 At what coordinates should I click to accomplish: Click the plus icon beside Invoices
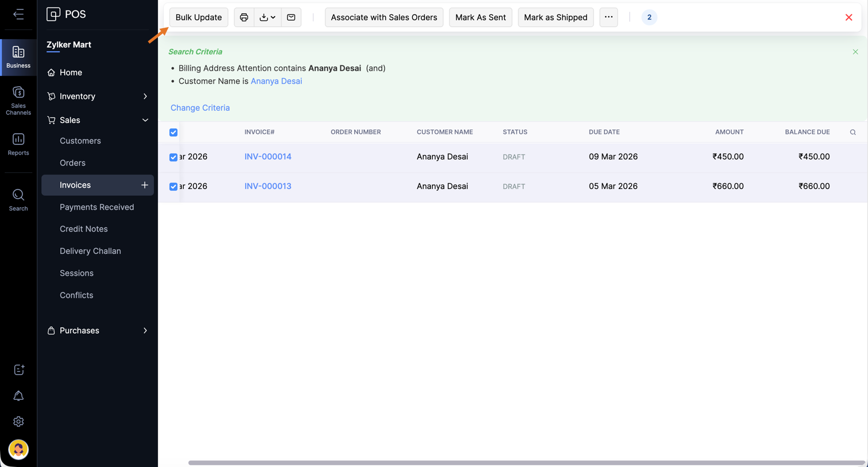tap(145, 185)
